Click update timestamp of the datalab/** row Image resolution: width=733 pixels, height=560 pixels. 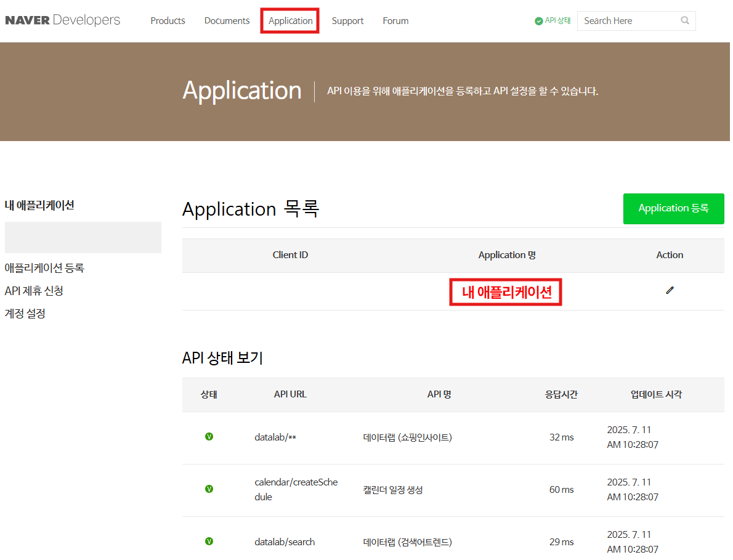point(633,437)
